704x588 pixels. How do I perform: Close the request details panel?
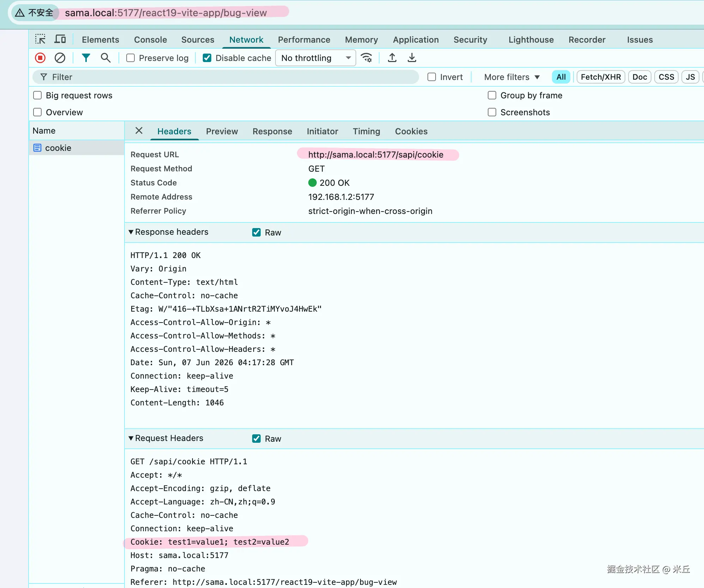(x=139, y=131)
